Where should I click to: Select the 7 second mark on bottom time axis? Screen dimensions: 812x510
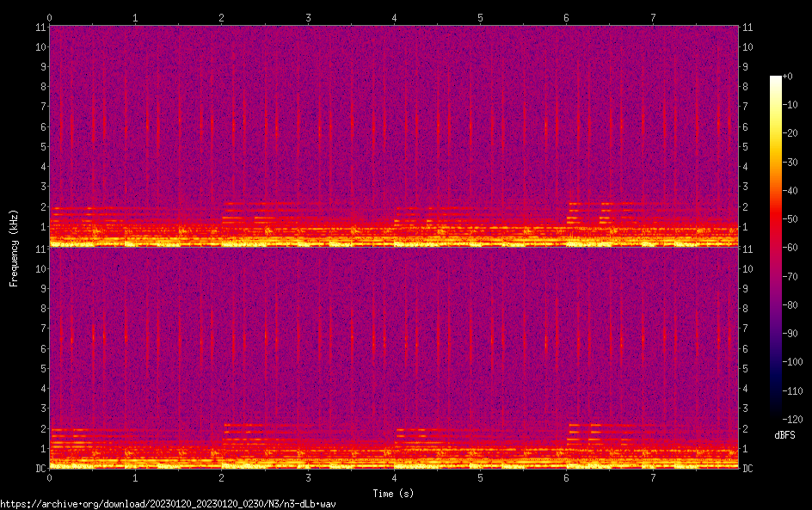pyautogui.click(x=653, y=477)
